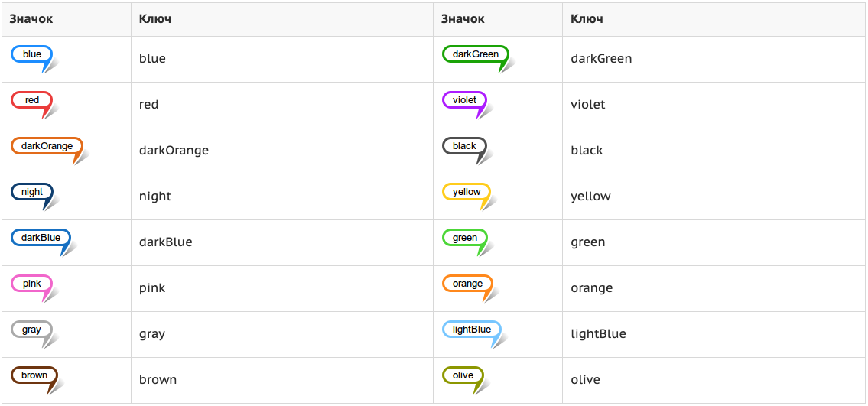The width and height of the screenshot is (868, 406).
Task: Select the red placemark icon
Action: coord(34,105)
